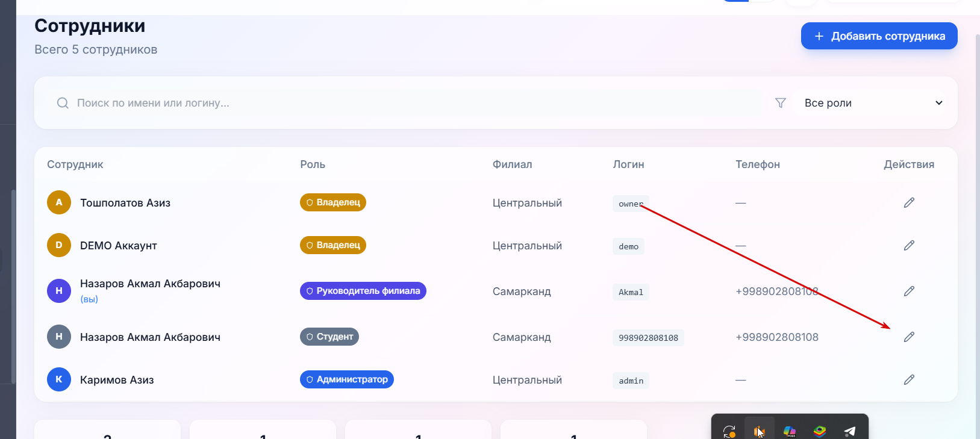Screen dimensions: 980x439
Task: Click the orange avatar for Тошполатов Азиз
Action: point(59,202)
